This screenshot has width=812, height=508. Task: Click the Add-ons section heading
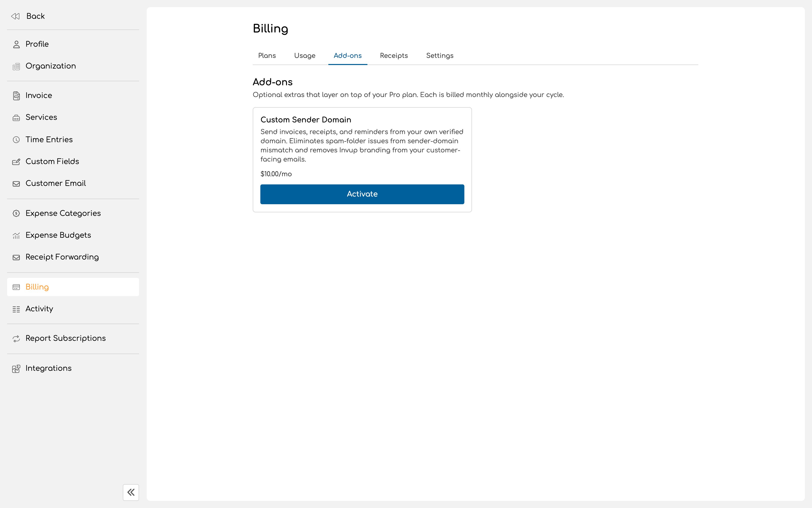point(273,82)
